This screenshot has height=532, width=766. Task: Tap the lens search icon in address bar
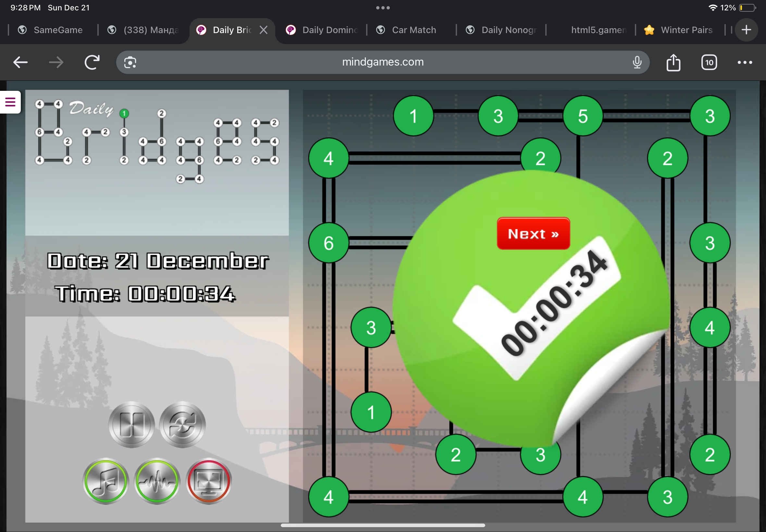point(130,62)
